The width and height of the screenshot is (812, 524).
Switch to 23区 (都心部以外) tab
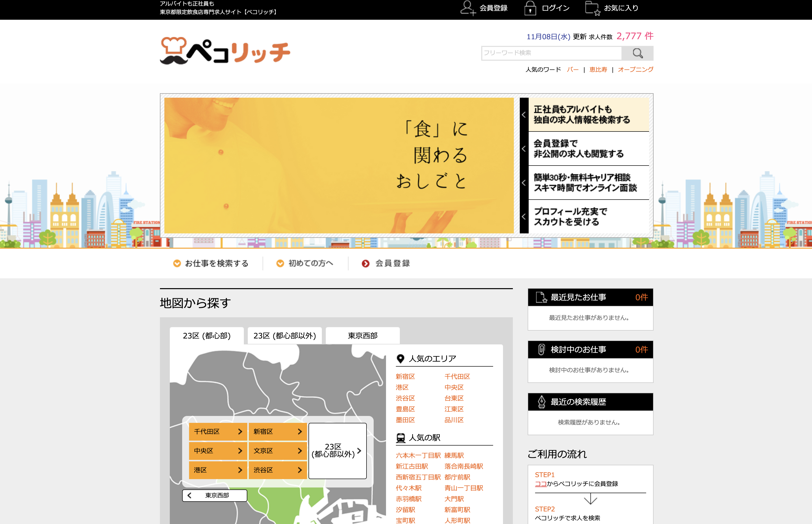pyautogui.click(x=285, y=336)
